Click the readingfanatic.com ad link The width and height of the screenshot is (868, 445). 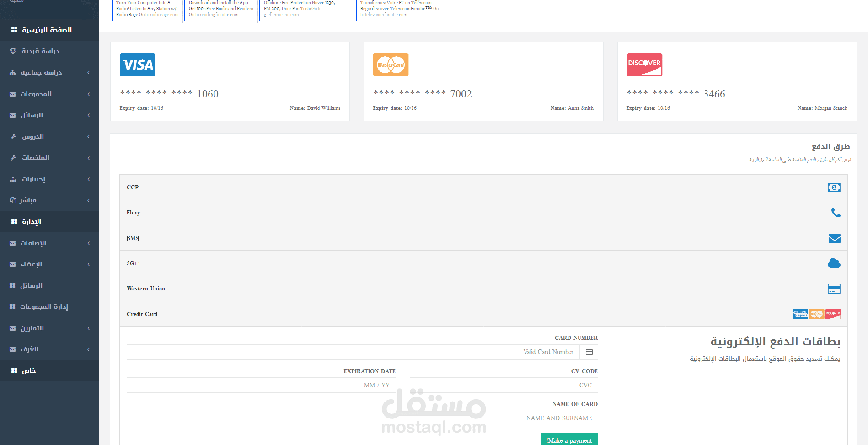[x=214, y=15]
